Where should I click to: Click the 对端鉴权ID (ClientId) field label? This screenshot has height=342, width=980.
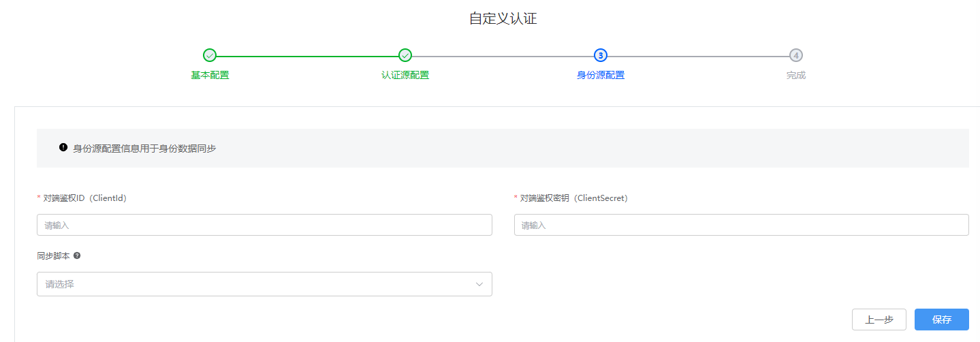tap(85, 198)
